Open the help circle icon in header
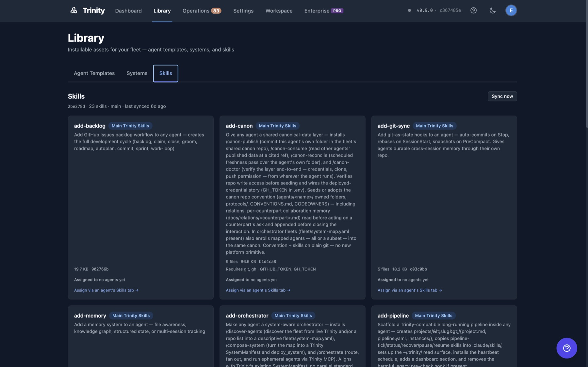This screenshot has height=367, width=588. coord(473,10)
